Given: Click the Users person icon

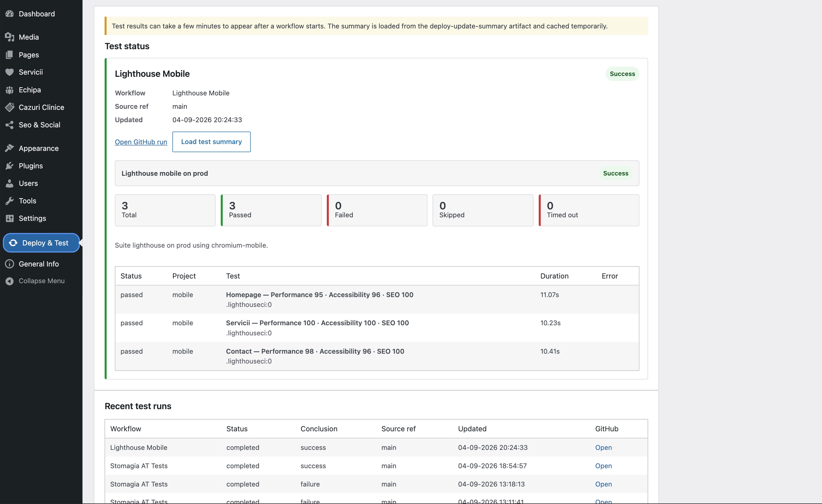Looking at the screenshot, I should pos(10,183).
